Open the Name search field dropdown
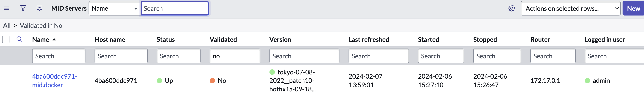The width and height of the screenshot is (644, 104). tap(114, 8)
